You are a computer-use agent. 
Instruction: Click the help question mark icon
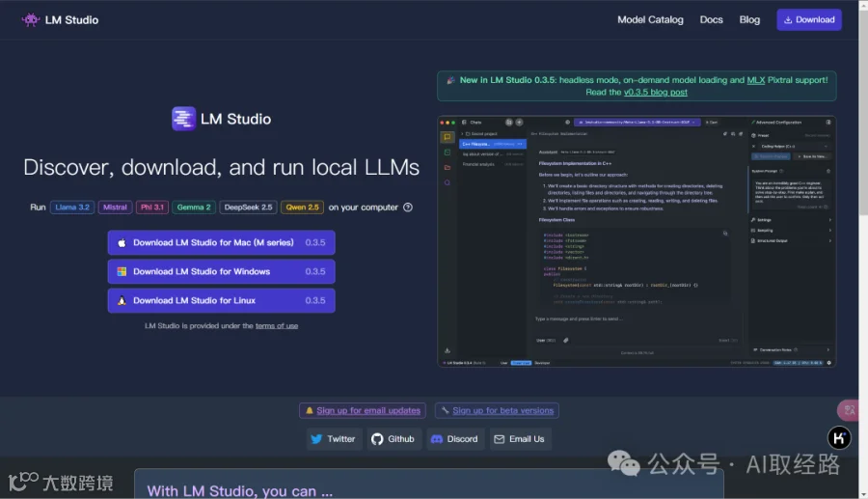408,208
